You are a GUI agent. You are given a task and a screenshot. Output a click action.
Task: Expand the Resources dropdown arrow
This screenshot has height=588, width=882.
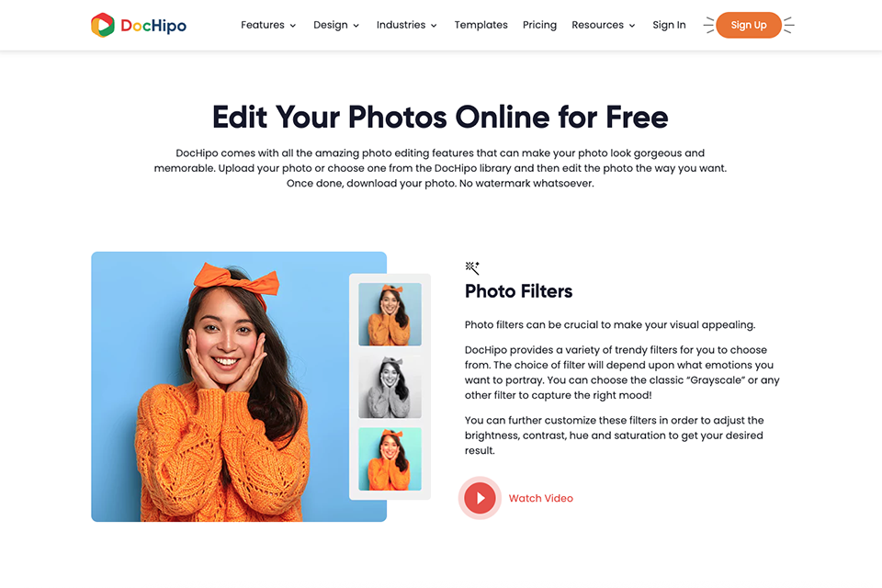coord(632,26)
